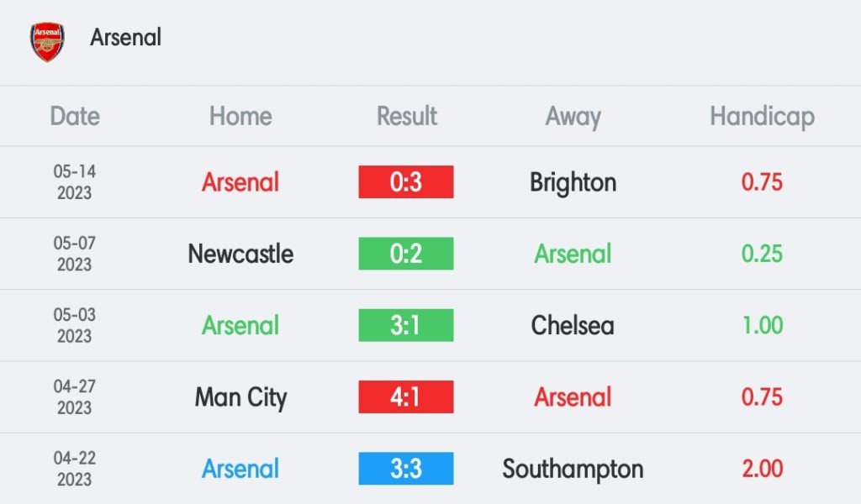Open the Arsenal team title
Screen dimensions: 861x504
(126, 38)
